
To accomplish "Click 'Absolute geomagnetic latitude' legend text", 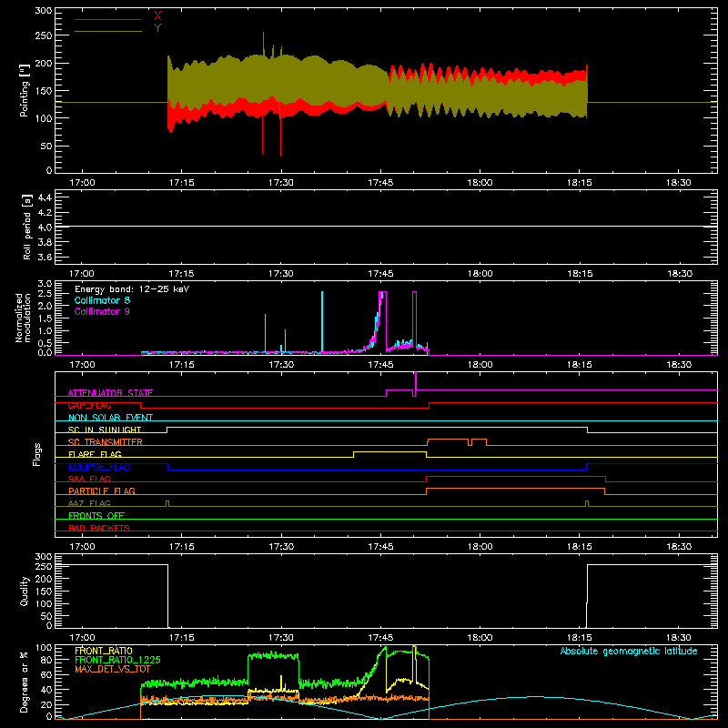I will 629,651.
